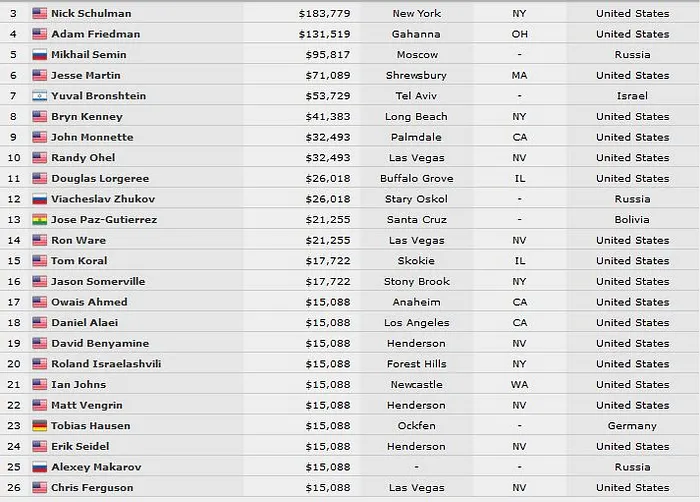This screenshot has width=700, height=502.
Task: Open Jason Somerville's profile link
Action: click(x=97, y=282)
